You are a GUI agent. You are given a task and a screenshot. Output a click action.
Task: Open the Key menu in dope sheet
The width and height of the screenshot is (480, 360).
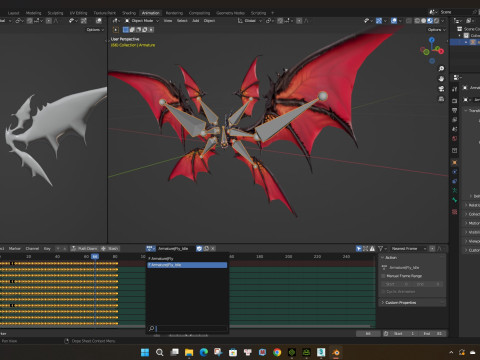click(x=47, y=249)
